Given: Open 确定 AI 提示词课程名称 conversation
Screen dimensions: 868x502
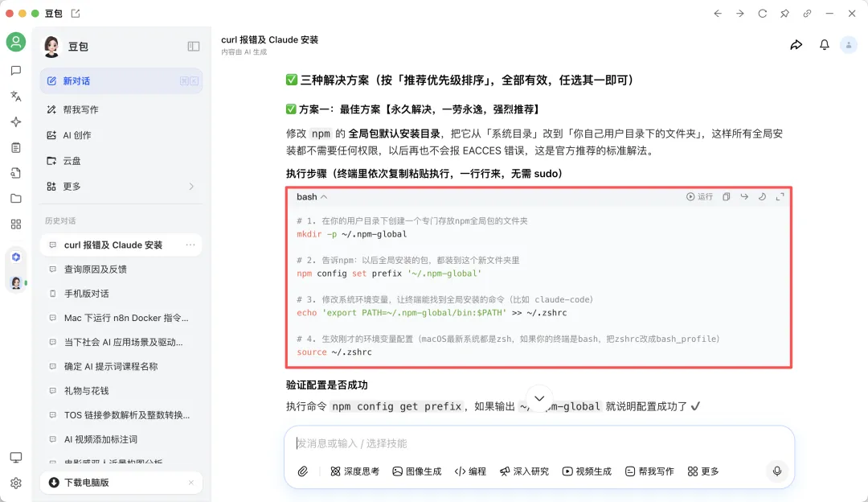Looking at the screenshot, I should point(121,367).
